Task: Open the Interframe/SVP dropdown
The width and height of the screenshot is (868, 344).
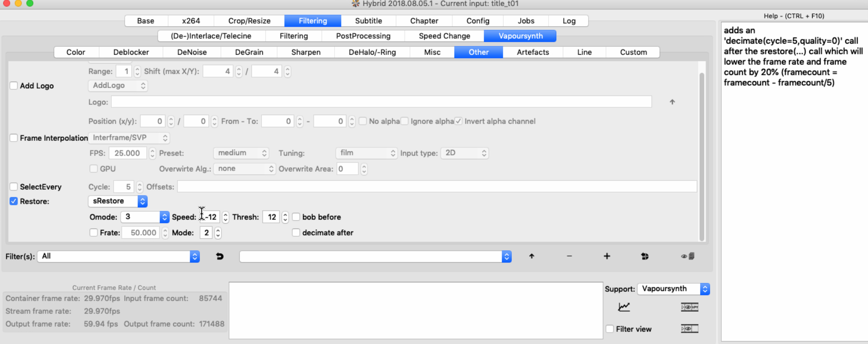Action: tap(129, 138)
